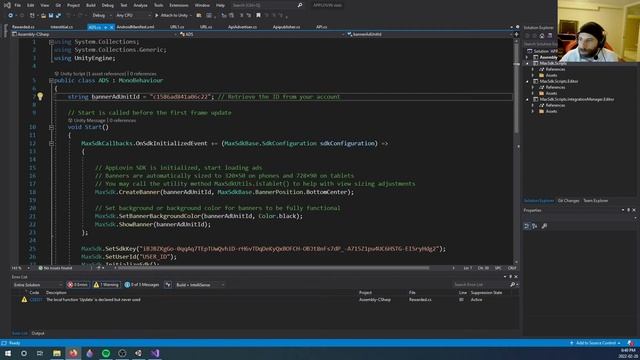Collapse the OnSdkInitializedEvent lambda block
640x360 pixels.
51,143
